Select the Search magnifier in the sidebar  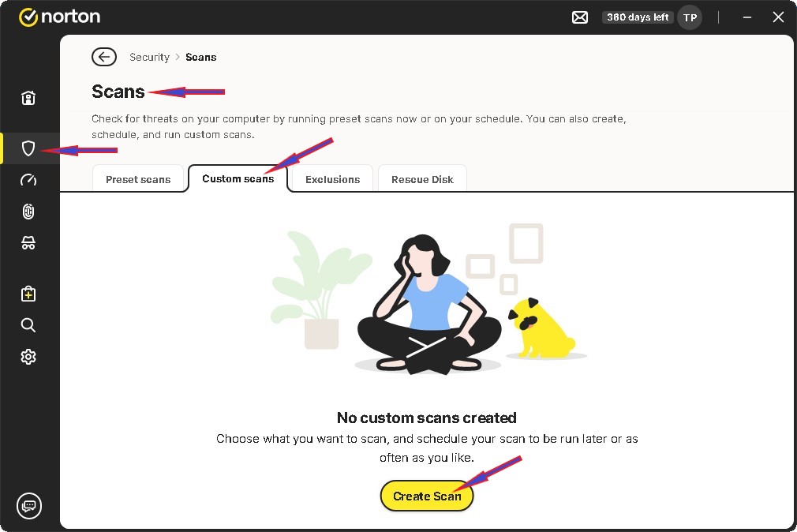28,325
